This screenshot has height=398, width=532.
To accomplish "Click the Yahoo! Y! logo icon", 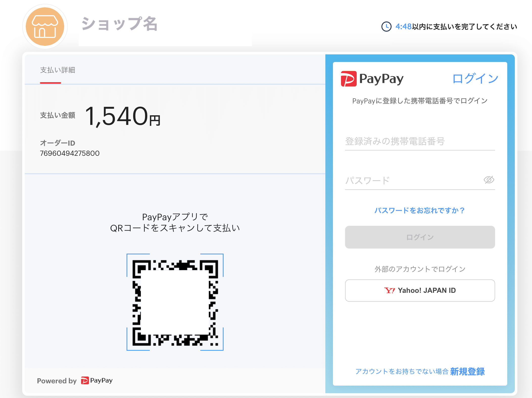I will (x=389, y=290).
